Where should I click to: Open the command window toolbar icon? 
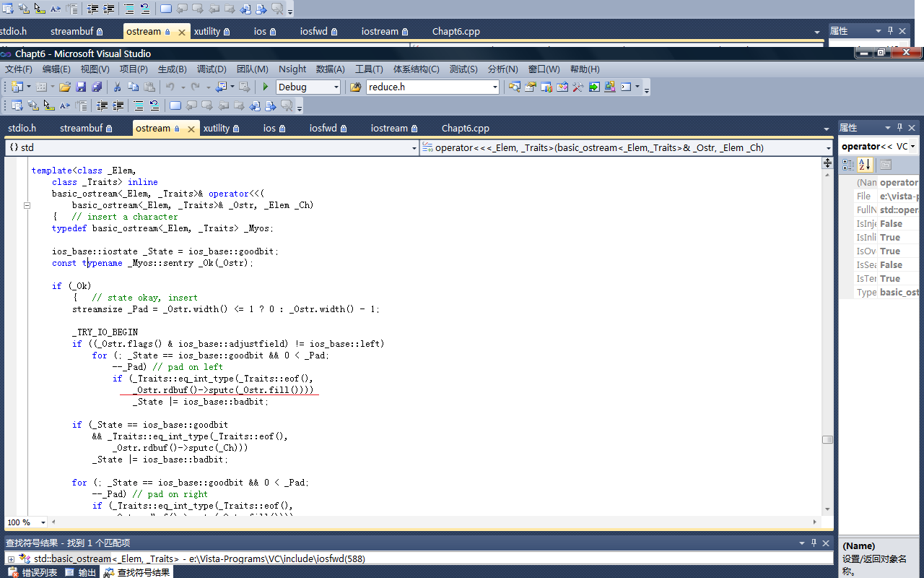pos(626,87)
